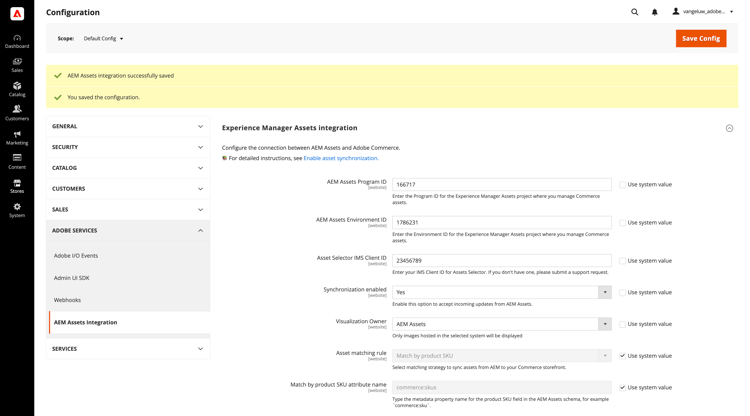
Task: Click the Configuration page title
Action: (73, 12)
